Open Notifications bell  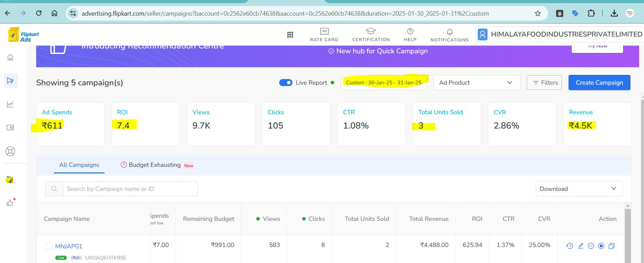click(x=450, y=35)
